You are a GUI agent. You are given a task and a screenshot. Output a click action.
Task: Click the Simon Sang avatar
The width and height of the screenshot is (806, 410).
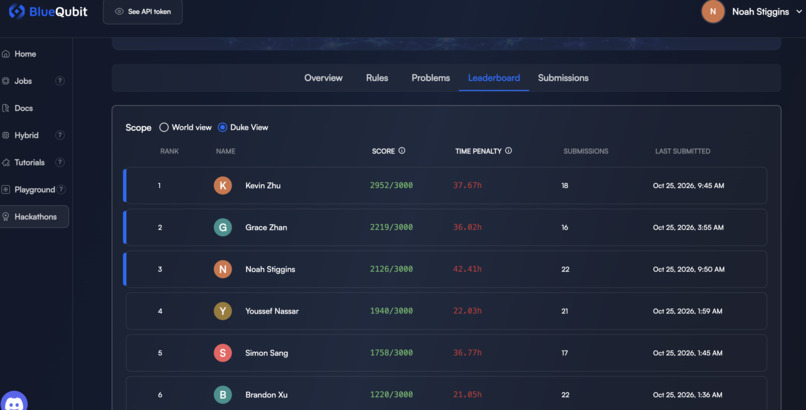click(x=223, y=353)
